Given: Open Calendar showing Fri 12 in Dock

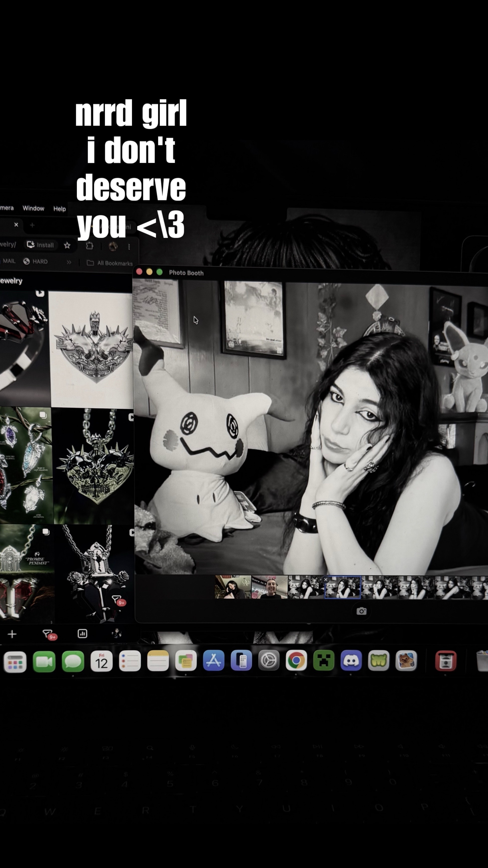Looking at the screenshot, I should [x=101, y=661].
